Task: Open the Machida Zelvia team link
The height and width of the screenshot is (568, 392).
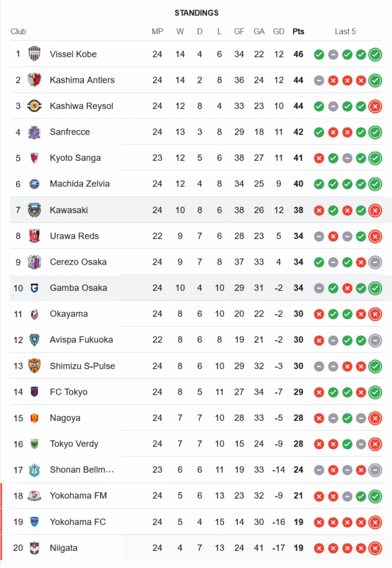Action: click(79, 183)
